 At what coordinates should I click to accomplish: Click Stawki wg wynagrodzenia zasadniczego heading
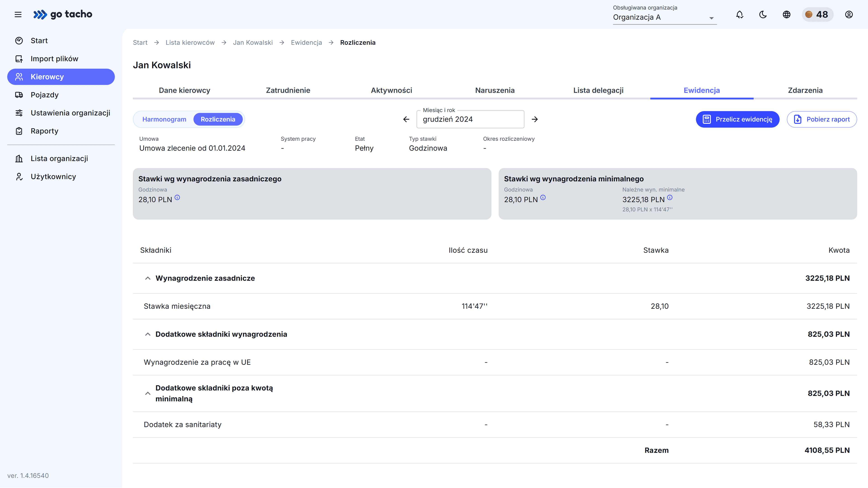(210, 179)
